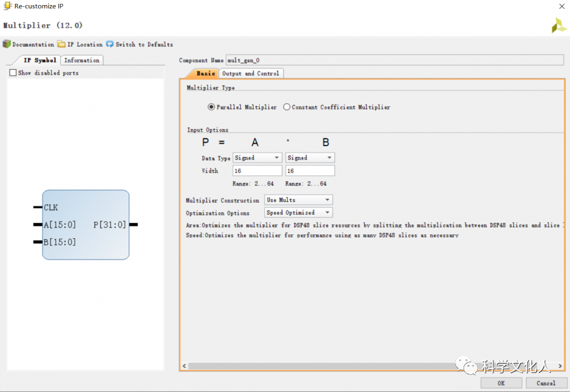Click the Switch to Defaults icon

(x=110, y=44)
